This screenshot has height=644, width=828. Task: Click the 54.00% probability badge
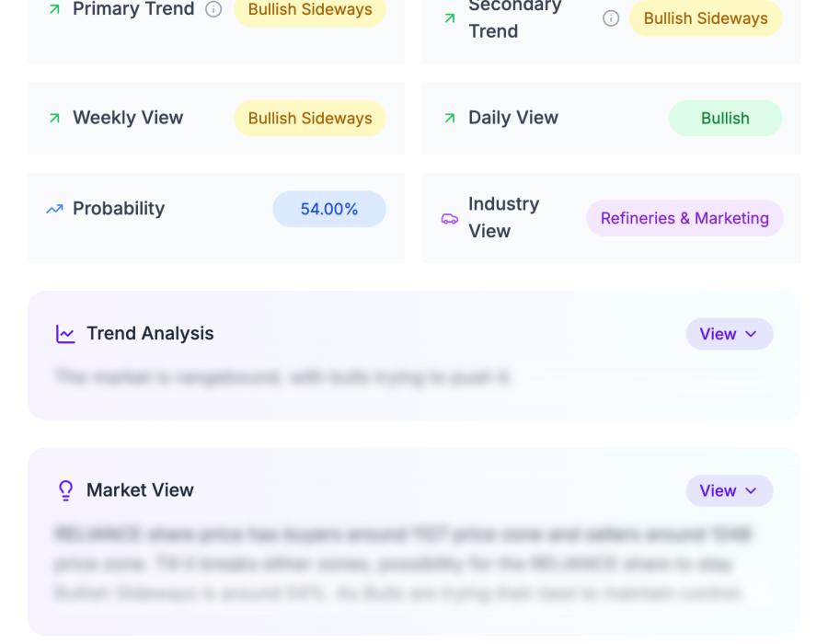tap(328, 209)
